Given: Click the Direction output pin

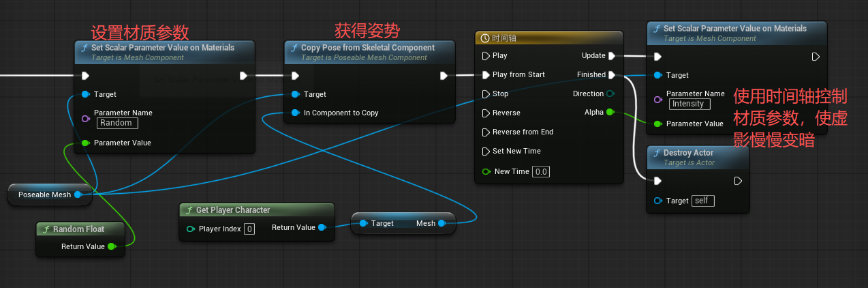Looking at the screenshot, I should point(610,93).
